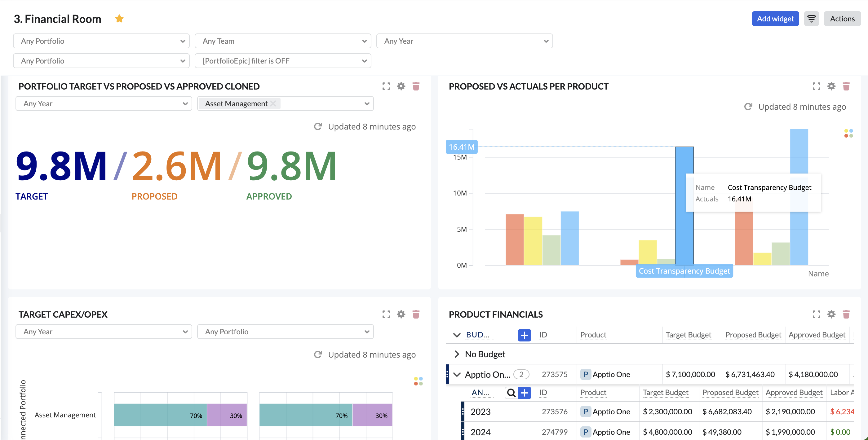The image size is (868, 440).
Task: Delete the Proposed vs Actuals widget via trash icon
Action: pyautogui.click(x=846, y=86)
